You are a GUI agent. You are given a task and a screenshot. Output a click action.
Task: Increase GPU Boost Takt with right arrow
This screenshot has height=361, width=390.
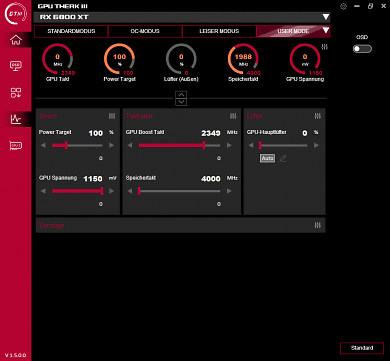point(229,145)
